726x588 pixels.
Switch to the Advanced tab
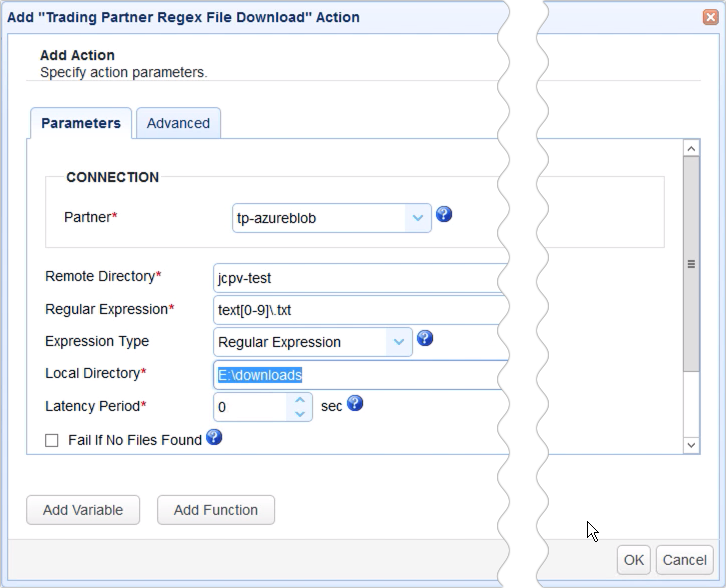(x=178, y=123)
